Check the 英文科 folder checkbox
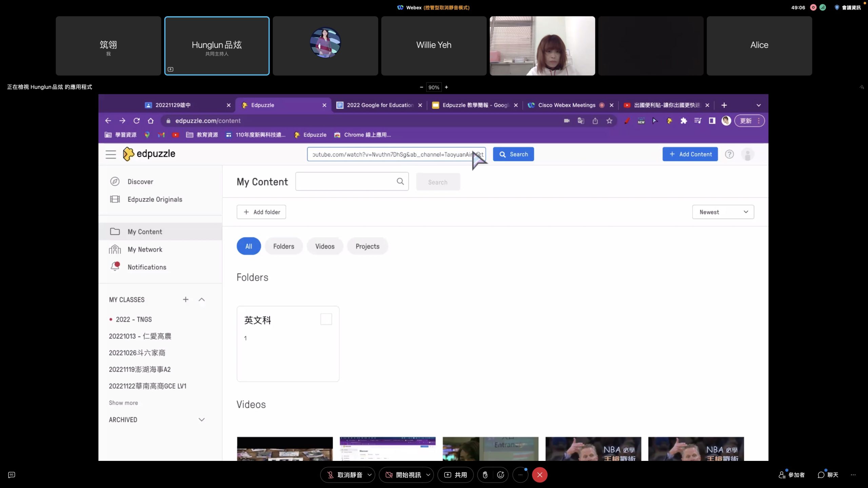 point(326,319)
